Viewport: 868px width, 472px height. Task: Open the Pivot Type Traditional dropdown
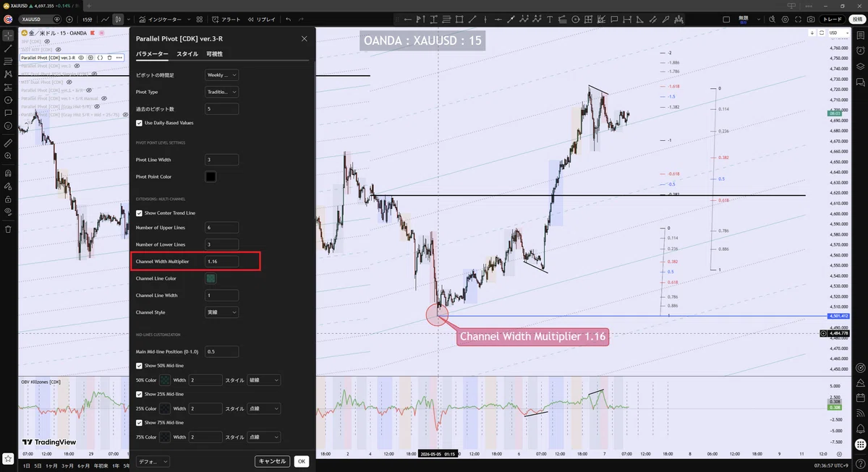click(222, 92)
